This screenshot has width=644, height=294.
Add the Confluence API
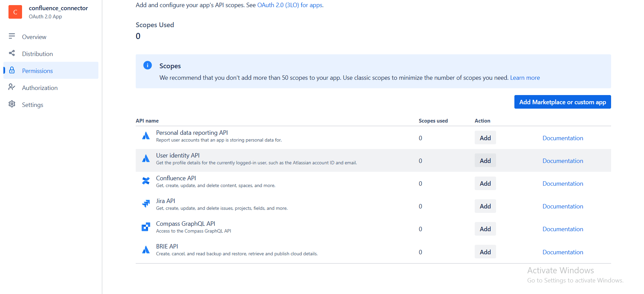point(485,183)
